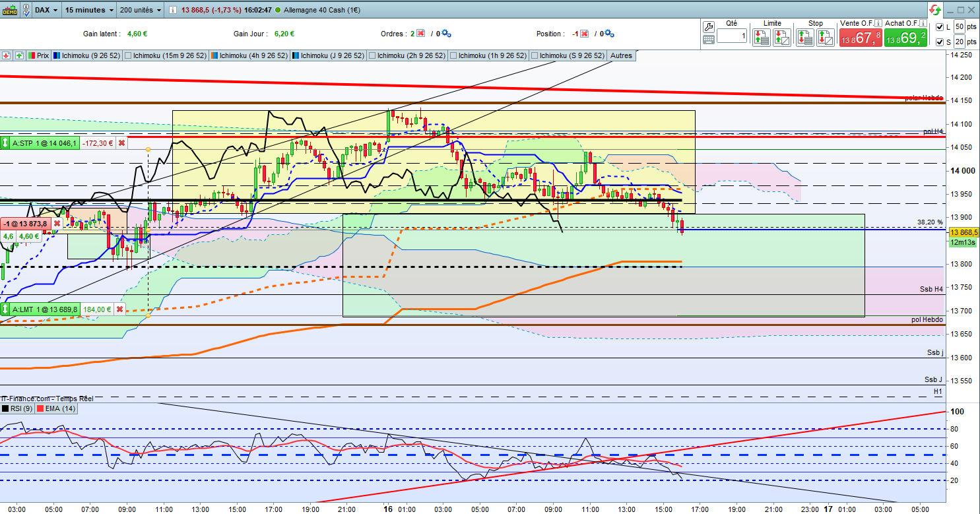980x514 pixels.
Task: Open the wrench trading settings
Action: click(x=709, y=27)
